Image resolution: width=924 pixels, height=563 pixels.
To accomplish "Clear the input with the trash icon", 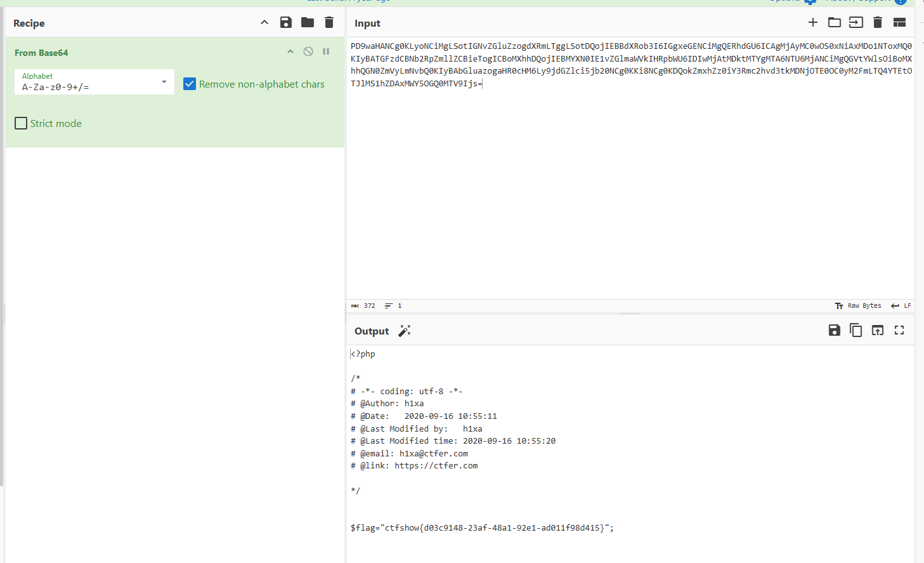I will (878, 23).
